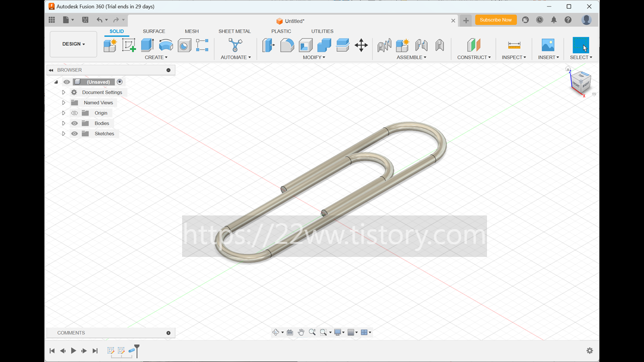Redo the last action
This screenshot has height=362, width=644.
point(116,20)
